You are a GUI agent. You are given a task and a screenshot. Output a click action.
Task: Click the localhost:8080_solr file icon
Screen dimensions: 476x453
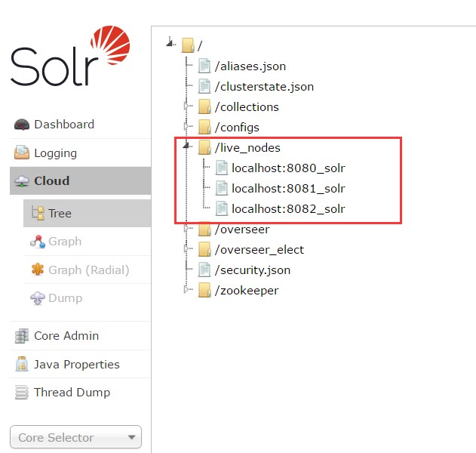(221, 168)
